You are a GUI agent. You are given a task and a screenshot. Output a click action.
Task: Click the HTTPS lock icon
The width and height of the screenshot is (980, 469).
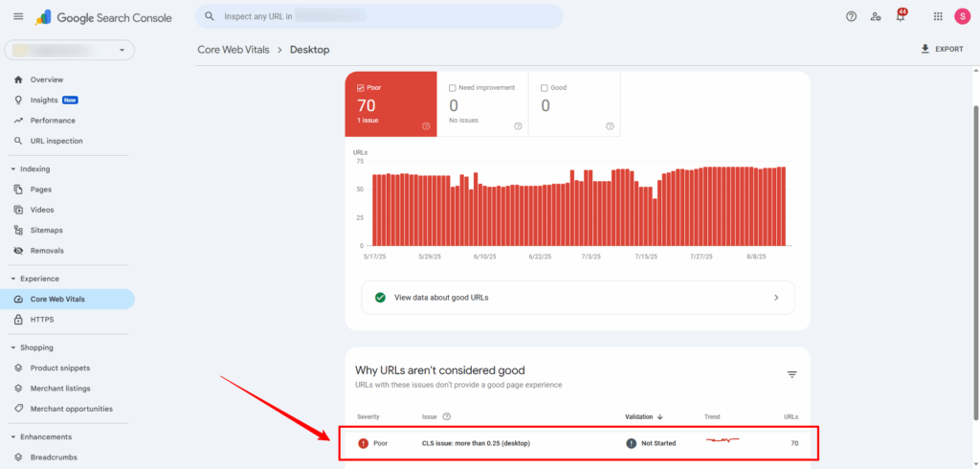tap(18, 320)
